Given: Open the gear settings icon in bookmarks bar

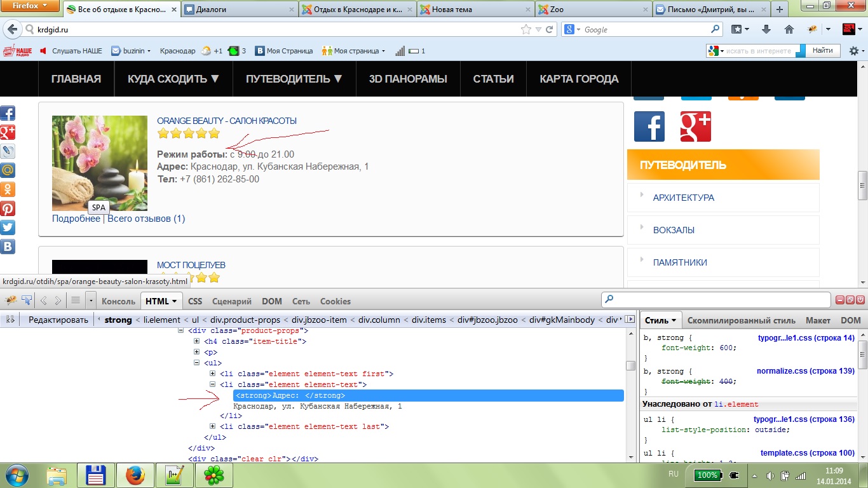Looking at the screenshot, I should [855, 51].
